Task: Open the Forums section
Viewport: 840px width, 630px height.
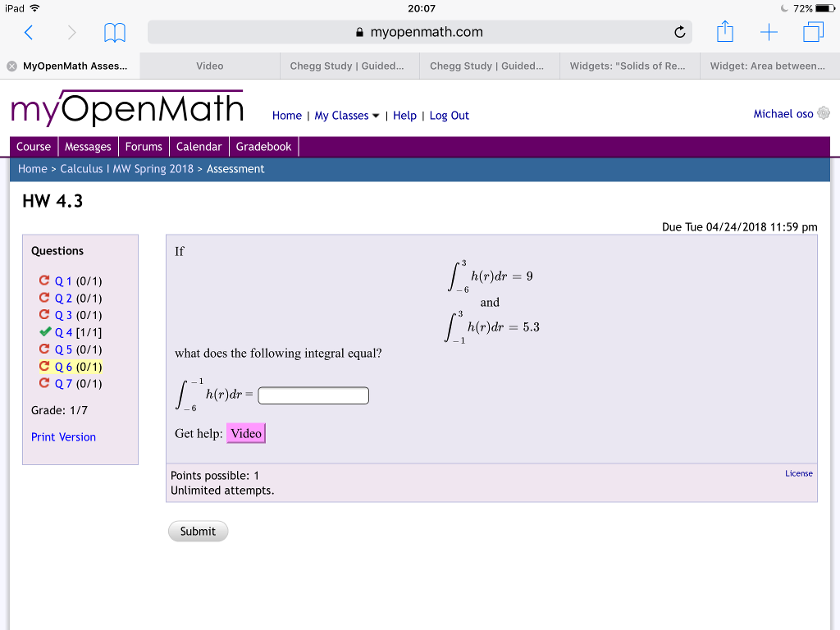Action: pos(144,146)
